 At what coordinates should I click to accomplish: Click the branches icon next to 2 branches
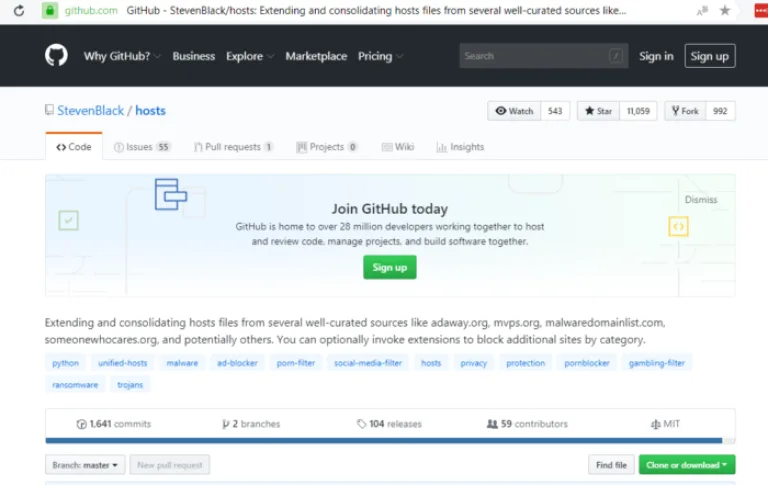[x=225, y=424]
